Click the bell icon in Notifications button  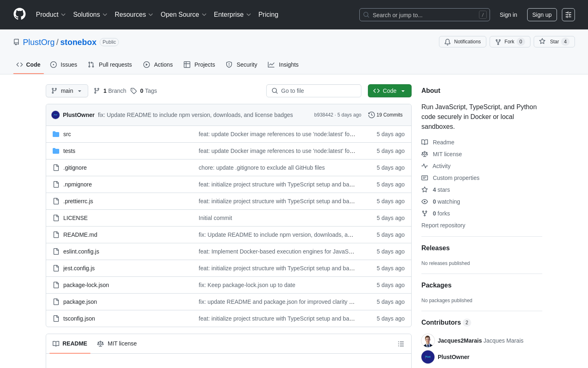tap(448, 42)
